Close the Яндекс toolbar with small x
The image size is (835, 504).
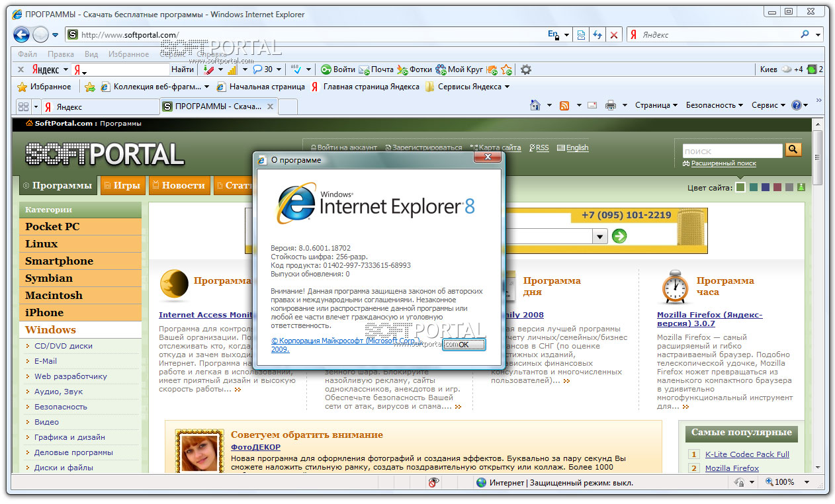coord(21,69)
